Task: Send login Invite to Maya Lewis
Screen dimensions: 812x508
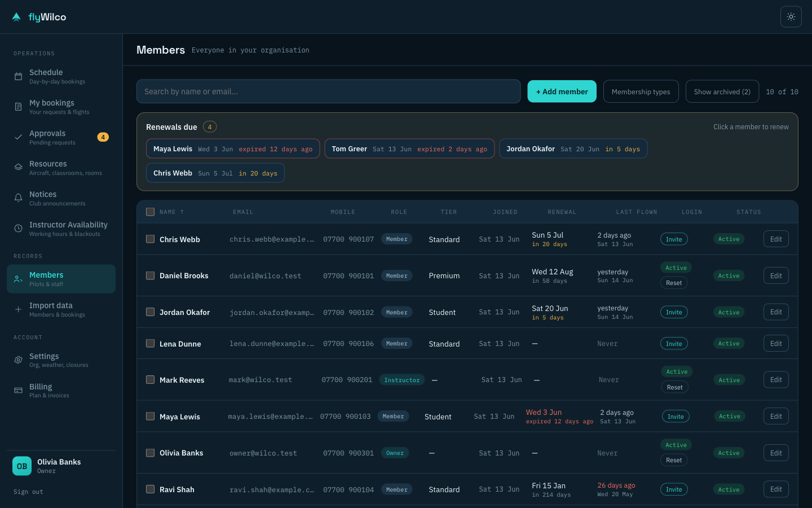Action: (676, 417)
